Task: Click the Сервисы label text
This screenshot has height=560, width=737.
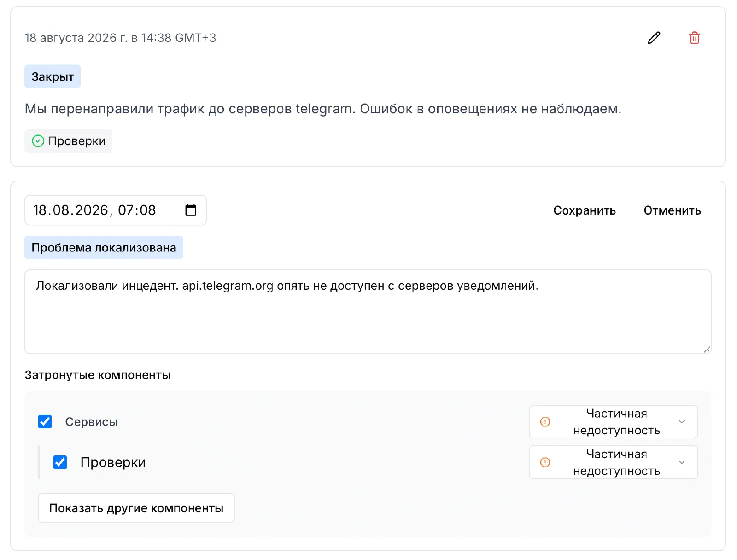Action: click(91, 422)
